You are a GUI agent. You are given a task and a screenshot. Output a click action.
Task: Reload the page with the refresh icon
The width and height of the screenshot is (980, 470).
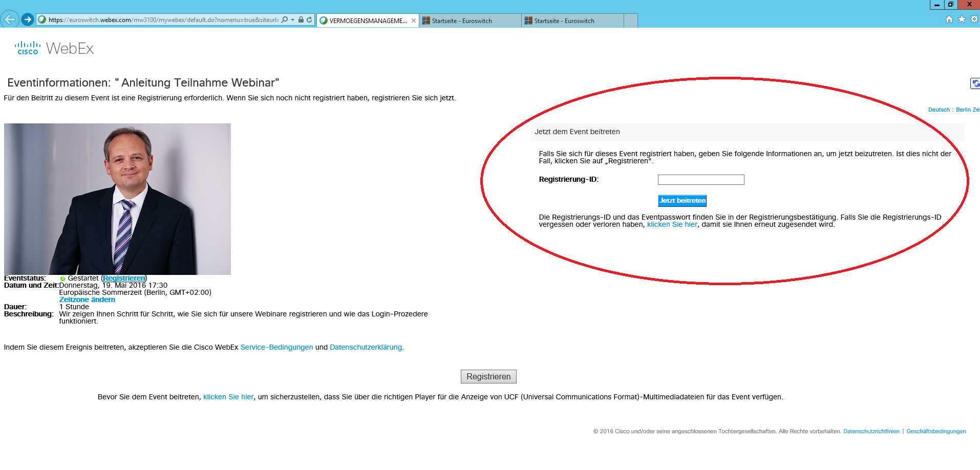tap(309, 20)
